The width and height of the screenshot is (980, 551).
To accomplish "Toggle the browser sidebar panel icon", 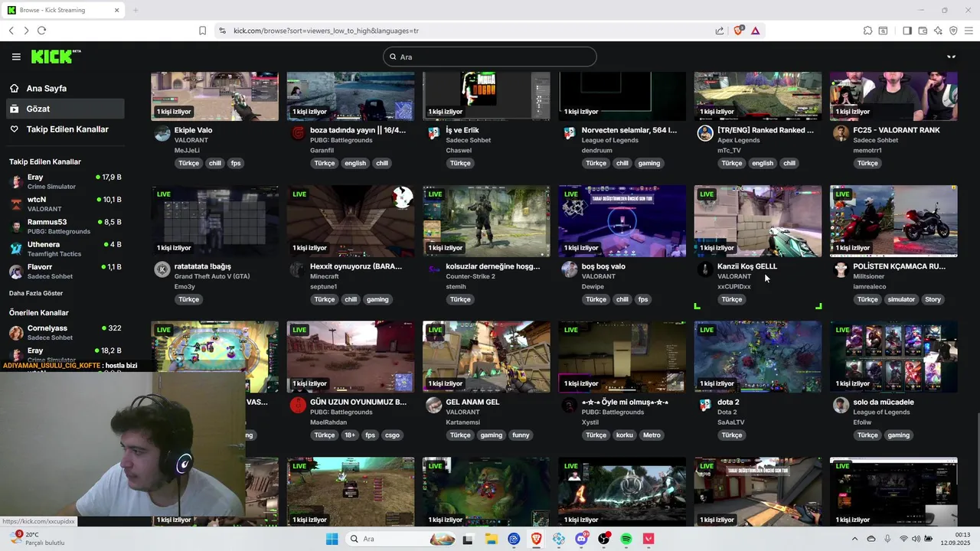I will (907, 31).
